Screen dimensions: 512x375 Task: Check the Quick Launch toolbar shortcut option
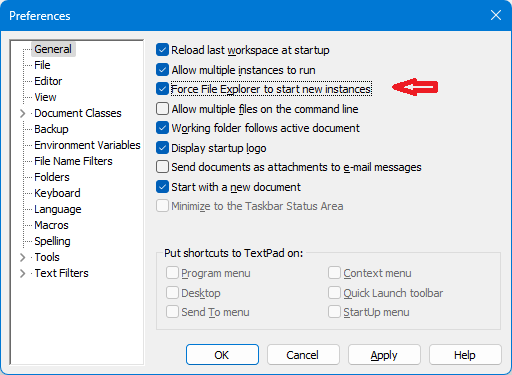click(x=334, y=293)
